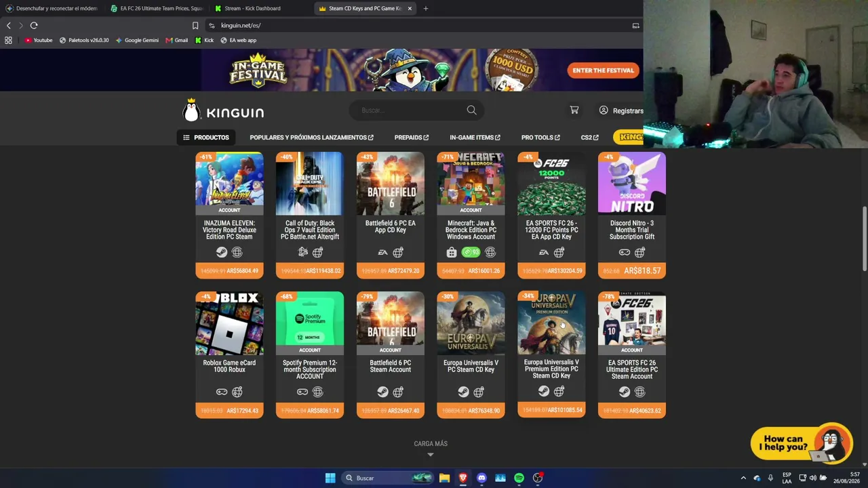This screenshot has width=868, height=488.
Task: Open the Paletools v26.0.30 bookmark
Action: point(84,40)
